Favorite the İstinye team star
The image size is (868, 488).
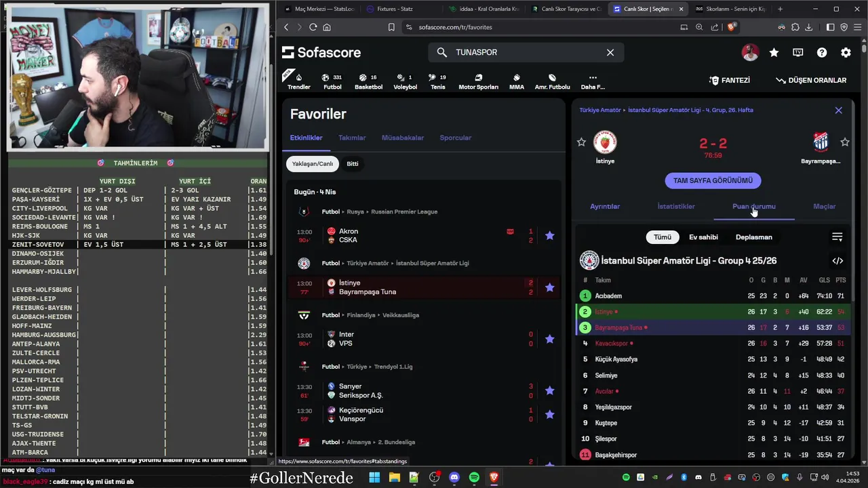coord(581,142)
